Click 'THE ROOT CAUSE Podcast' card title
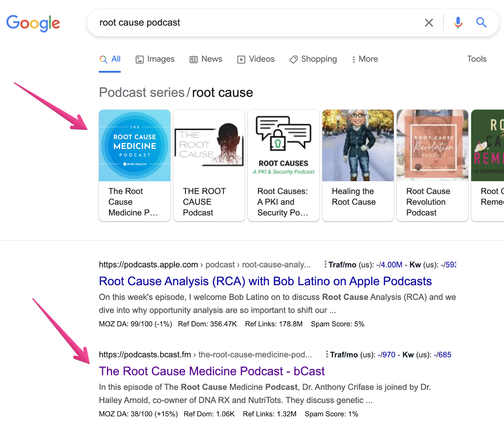 (204, 202)
